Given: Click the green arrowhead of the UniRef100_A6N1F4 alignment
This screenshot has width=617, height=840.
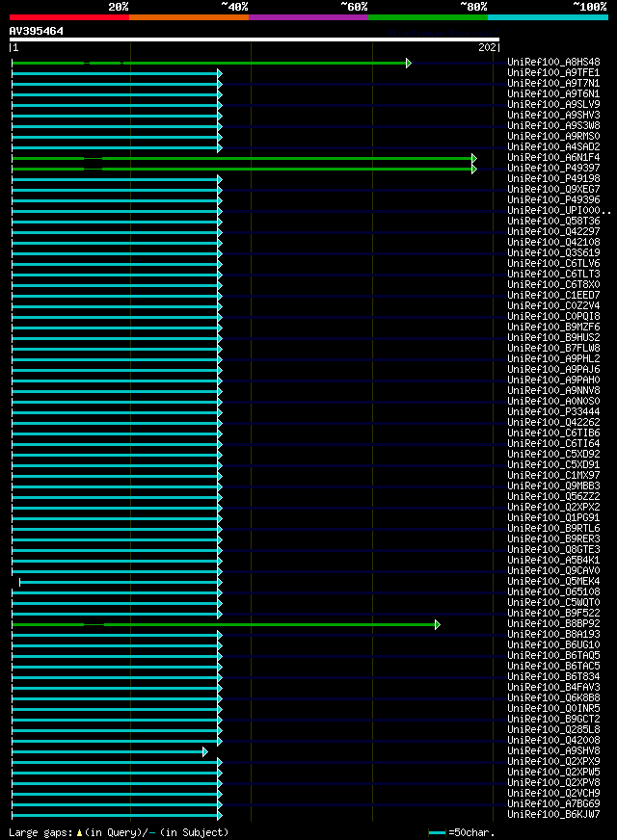Looking at the screenshot, I should coord(474,159).
